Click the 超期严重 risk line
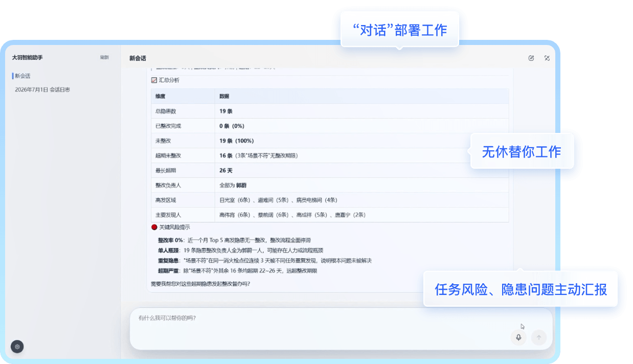Screen dimensions: 633x364 (238, 270)
